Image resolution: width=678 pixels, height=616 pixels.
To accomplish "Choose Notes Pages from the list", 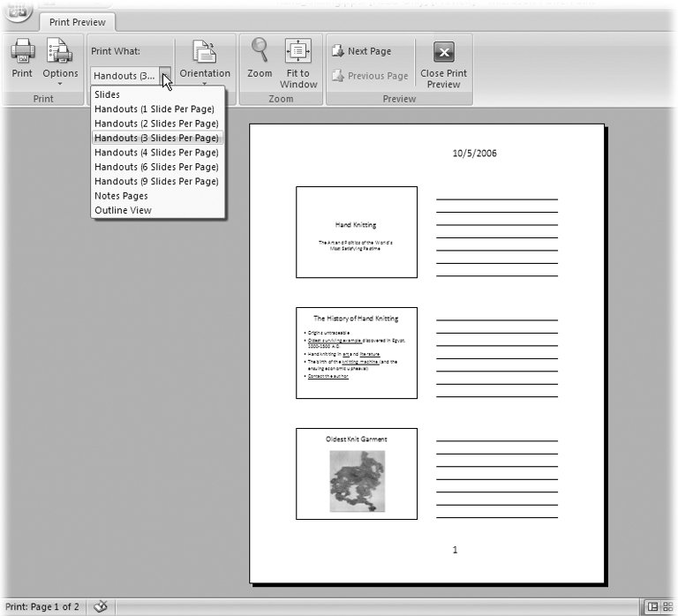I will [x=121, y=196].
